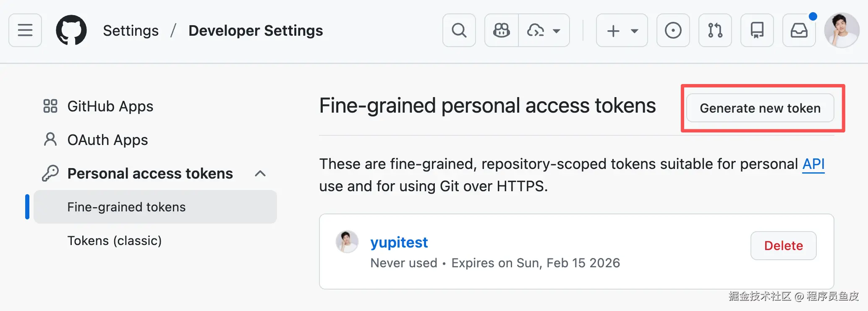Select GitHub Apps in sidebar
This screenshot has height=311, width=868.
[110, 106]
